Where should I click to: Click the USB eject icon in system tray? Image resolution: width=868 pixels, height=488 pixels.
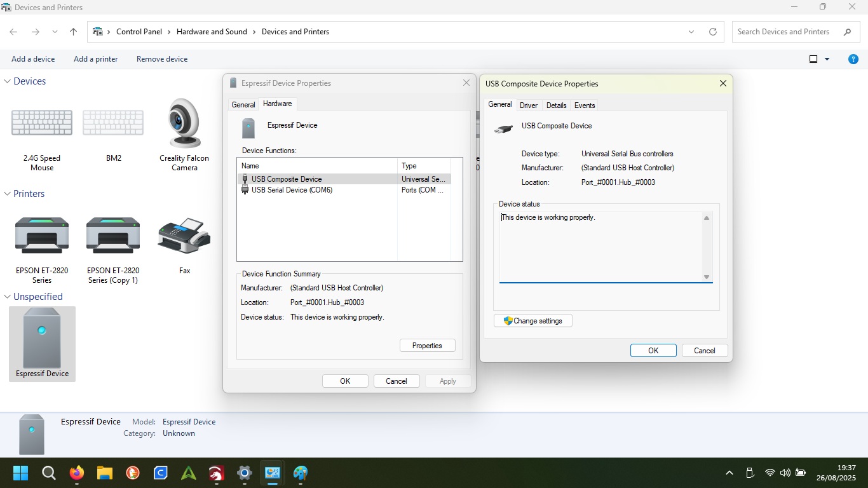(x=750, y=473)
